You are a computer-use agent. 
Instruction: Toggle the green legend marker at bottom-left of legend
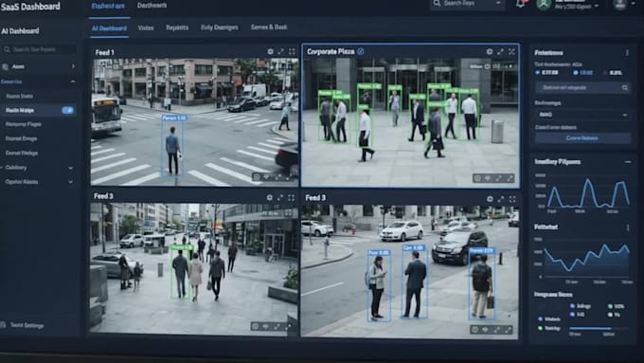point(540,328)
